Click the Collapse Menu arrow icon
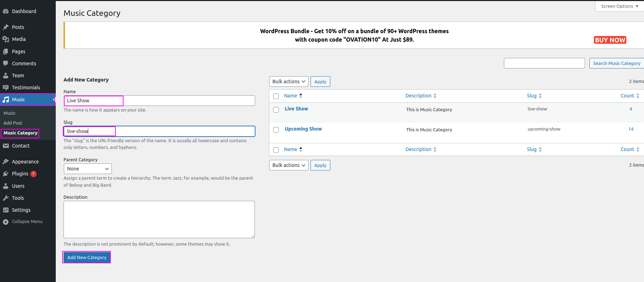 point(6,222)
